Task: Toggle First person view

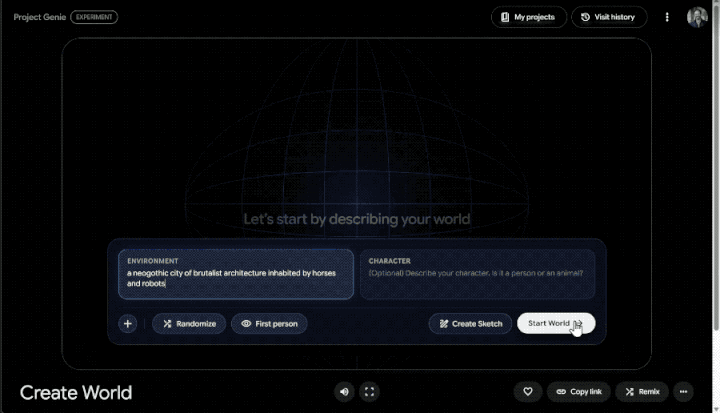Action: 269,324
